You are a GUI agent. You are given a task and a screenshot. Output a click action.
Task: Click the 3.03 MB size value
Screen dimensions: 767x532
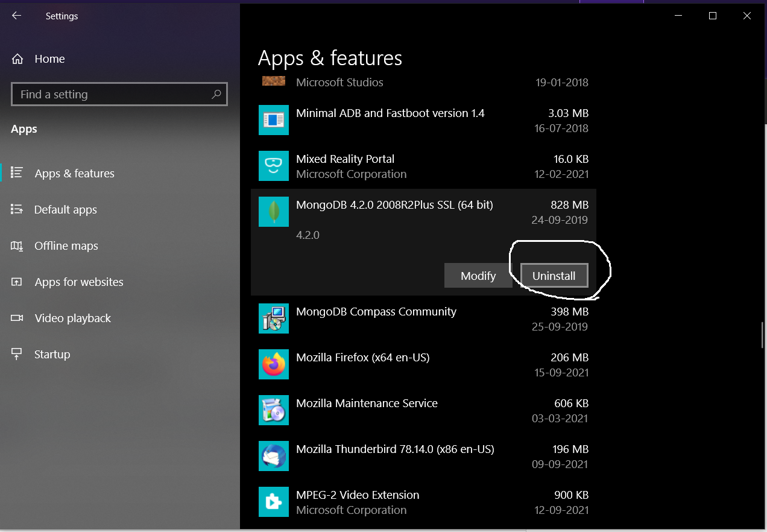tap(569, 113)
